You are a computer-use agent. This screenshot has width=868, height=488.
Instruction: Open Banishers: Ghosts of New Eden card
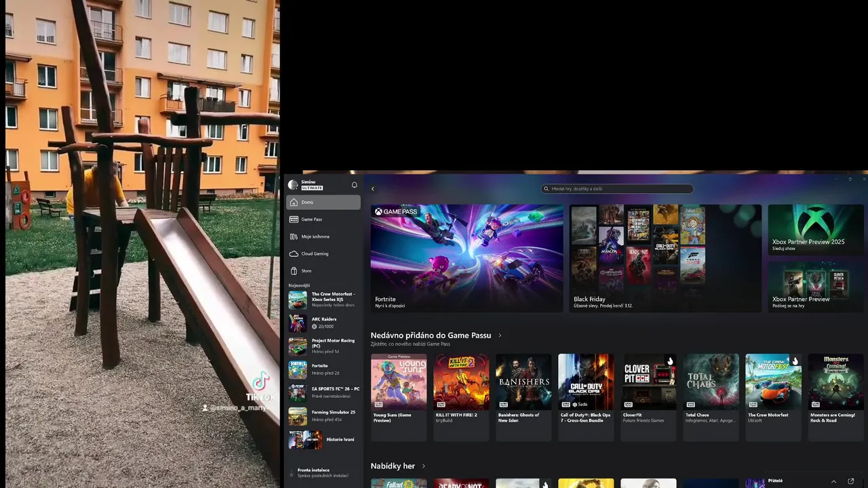pos(524,397)
